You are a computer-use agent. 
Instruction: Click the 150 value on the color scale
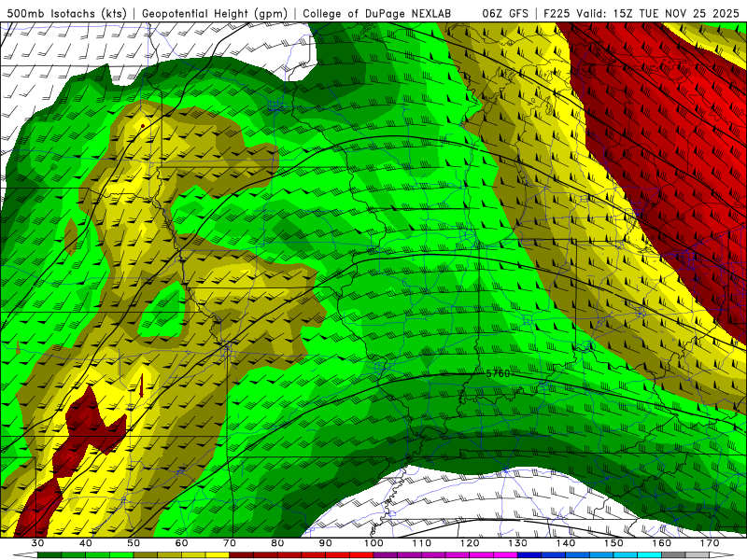click(613, 543)
